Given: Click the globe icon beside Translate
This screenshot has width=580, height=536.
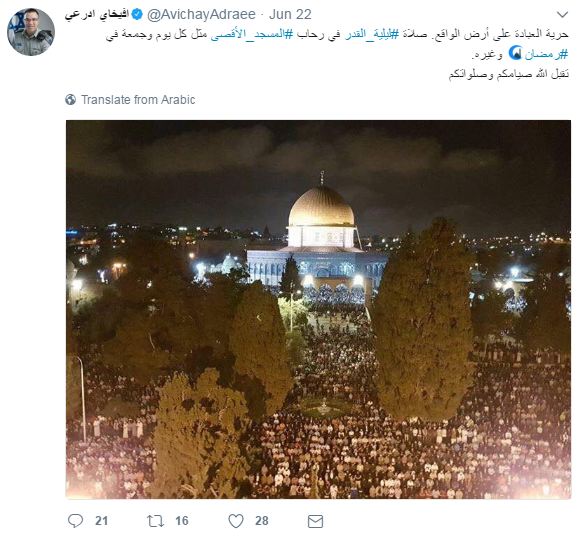Looking at the screenshot, I should [x=70, y=100].
